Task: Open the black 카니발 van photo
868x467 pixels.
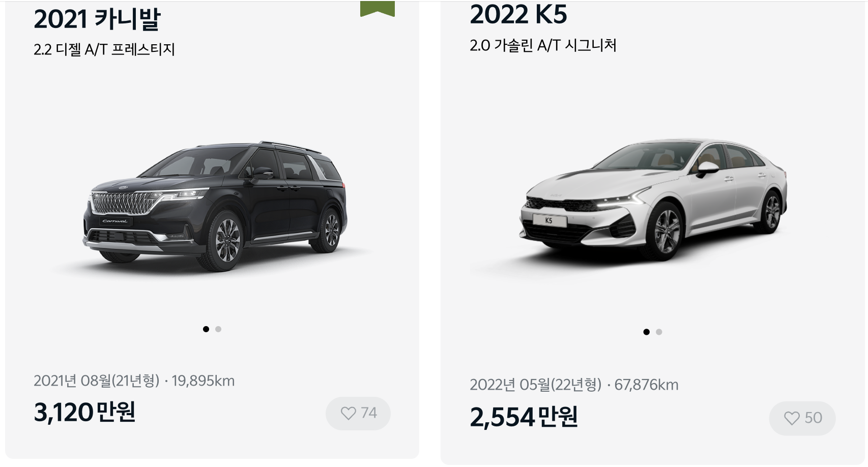Action: (216, 206)
